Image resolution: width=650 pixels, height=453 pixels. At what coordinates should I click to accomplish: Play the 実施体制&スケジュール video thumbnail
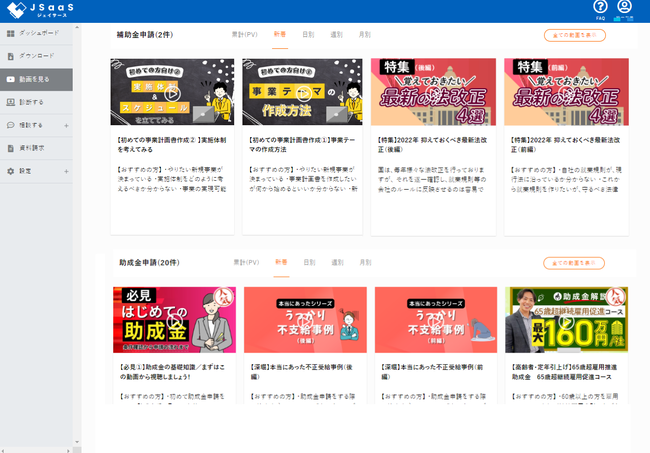click(x=172, y=91)
